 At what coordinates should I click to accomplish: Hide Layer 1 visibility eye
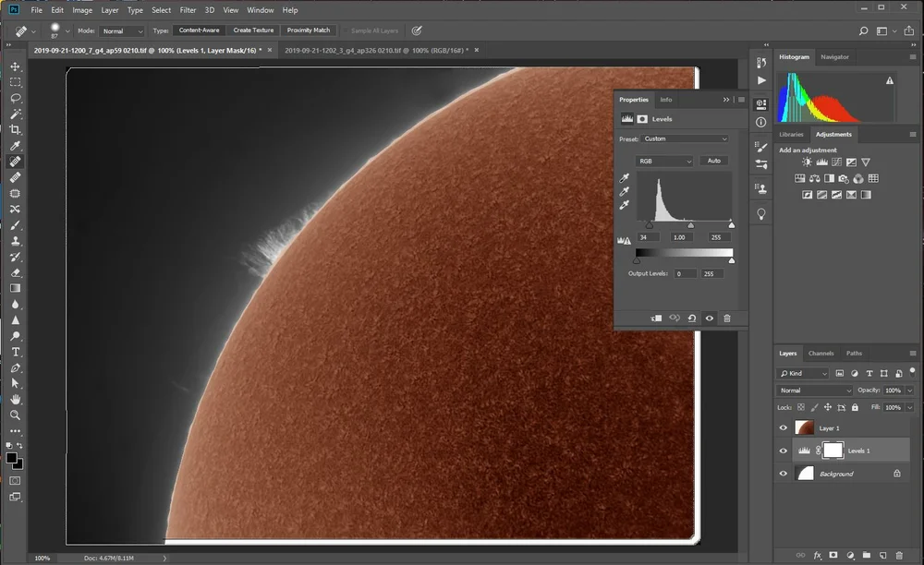click(784, 428)
